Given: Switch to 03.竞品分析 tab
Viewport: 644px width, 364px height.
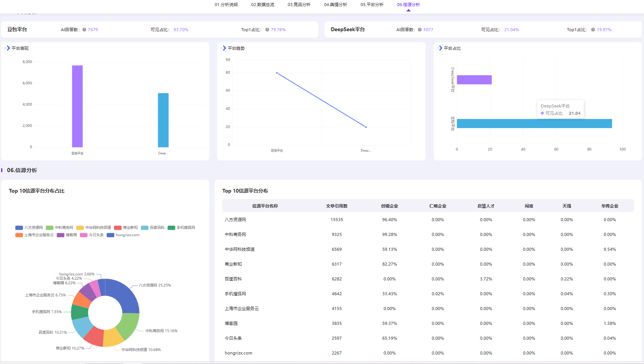Looking at the screenshot, I should (x=299, y=5).
